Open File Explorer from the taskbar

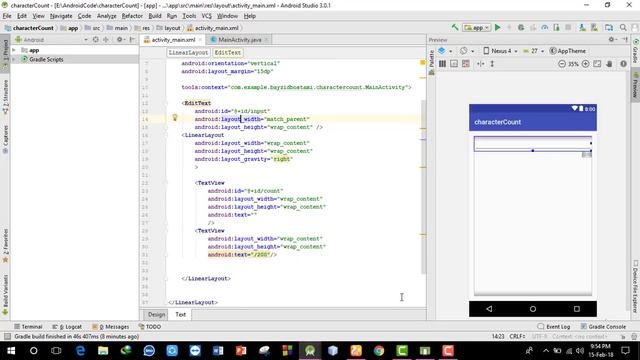pos(103,350)
